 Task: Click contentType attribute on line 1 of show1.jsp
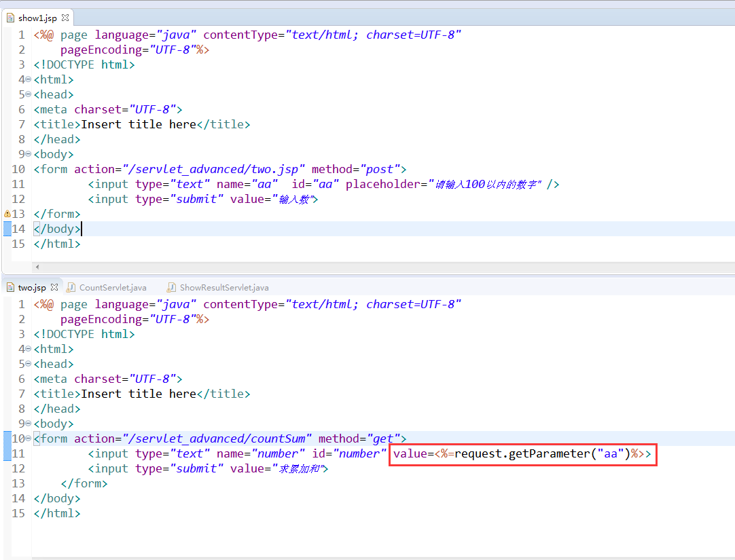(332, 35)
